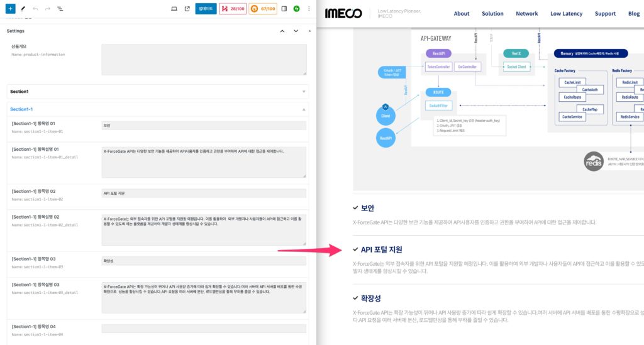Open the Network menu item
The image size is (644, 345).
(526, 14)
